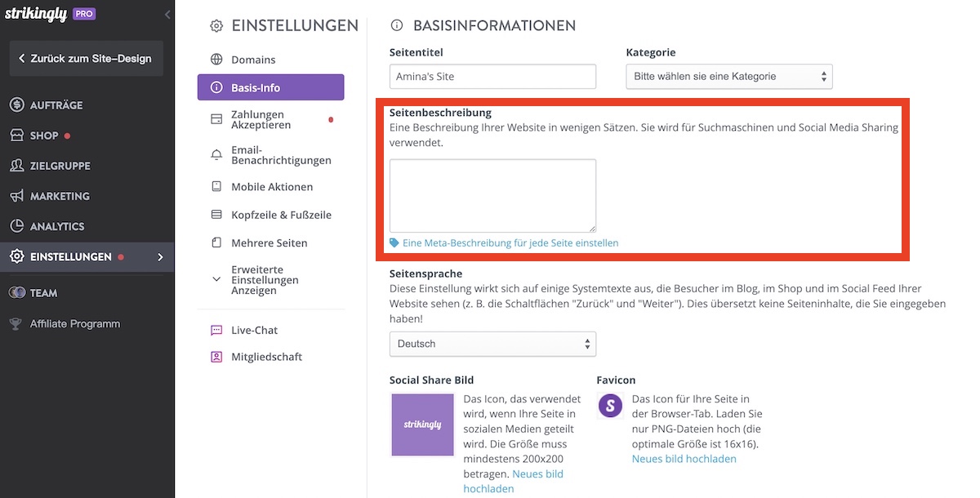Open the Kategorie dropdown

pyautogui.click(x=728, y=77)
